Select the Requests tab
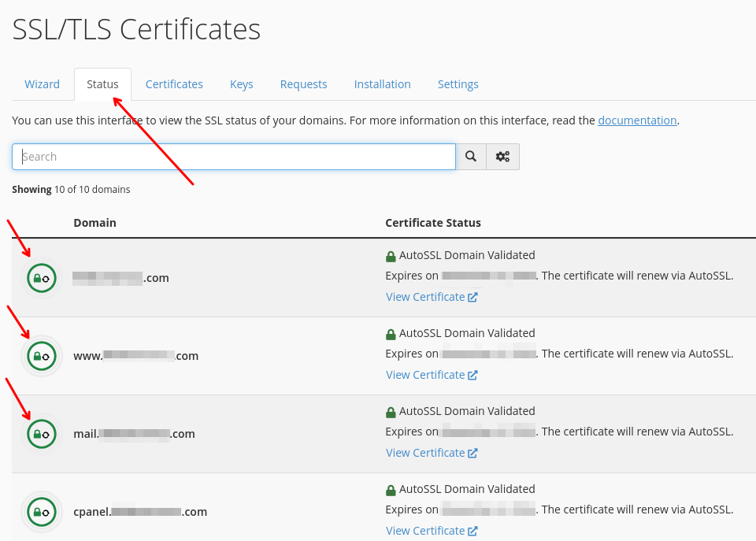 [x=304, y=84]
